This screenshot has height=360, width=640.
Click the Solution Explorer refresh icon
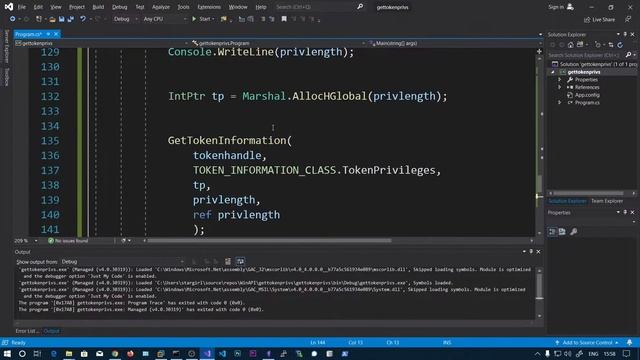620,45
